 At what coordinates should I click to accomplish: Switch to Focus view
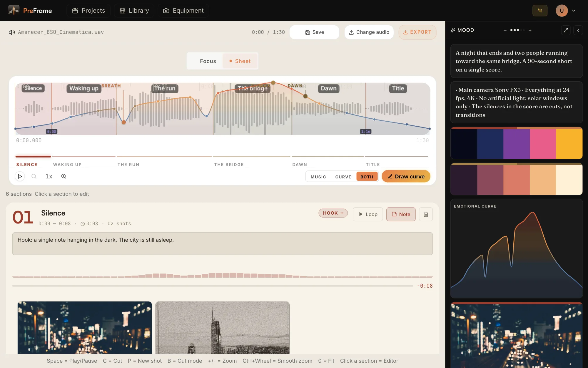coord(208,61)
